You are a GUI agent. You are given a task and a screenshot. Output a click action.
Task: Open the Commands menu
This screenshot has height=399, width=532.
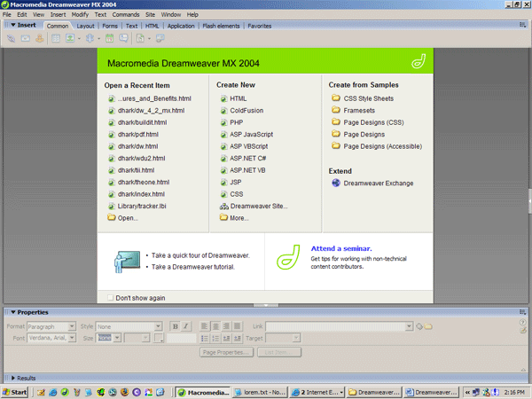point(126,14)
